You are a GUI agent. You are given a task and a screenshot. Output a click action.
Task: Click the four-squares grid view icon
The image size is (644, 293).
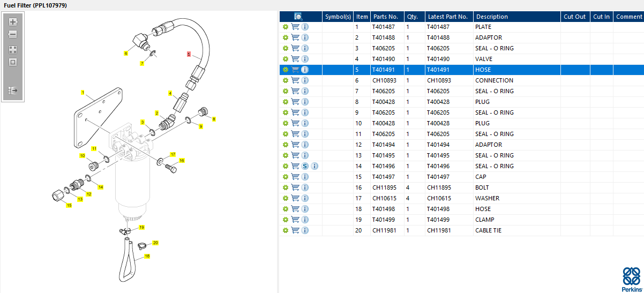coord(13,49)
